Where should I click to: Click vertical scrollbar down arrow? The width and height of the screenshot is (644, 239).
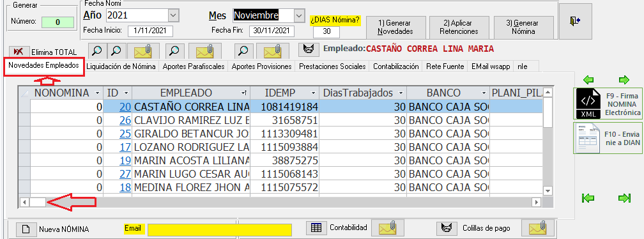(548, 191)
